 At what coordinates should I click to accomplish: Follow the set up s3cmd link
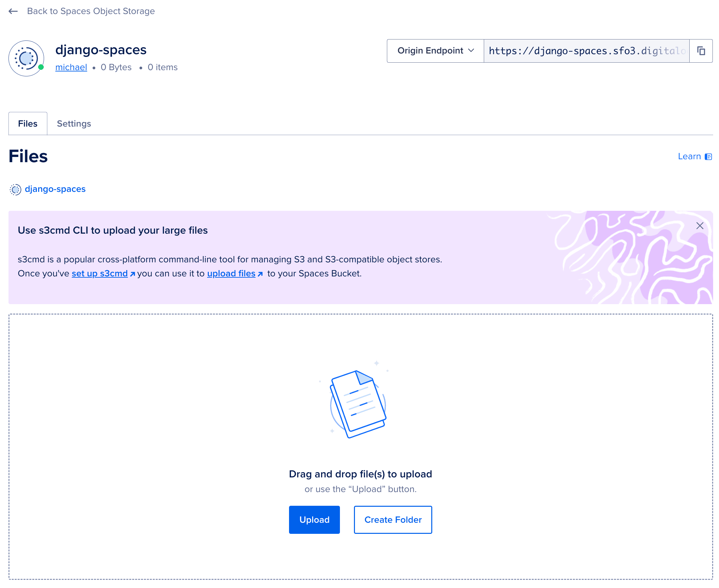tap(99, 273)
